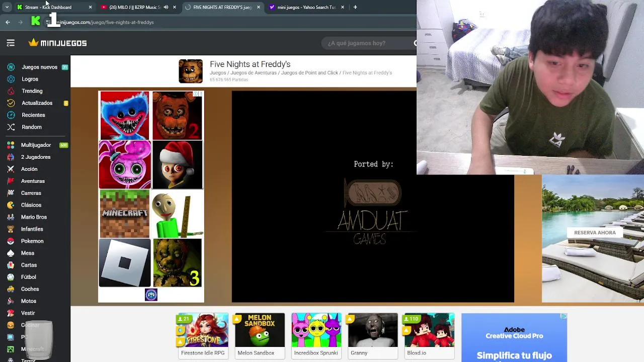This screenshot has height=362, width=644.
Task: Mute the BZRP Music tab audio
Action: (166, 7)
